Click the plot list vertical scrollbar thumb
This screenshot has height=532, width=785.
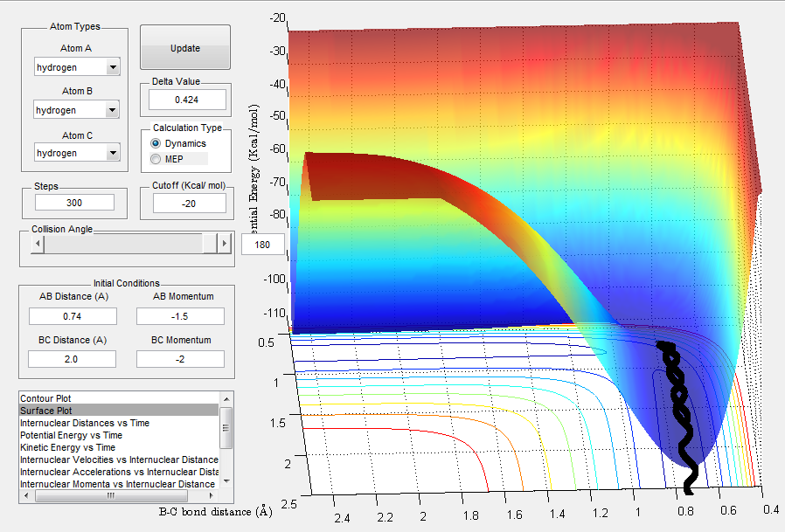pos(226,428)
